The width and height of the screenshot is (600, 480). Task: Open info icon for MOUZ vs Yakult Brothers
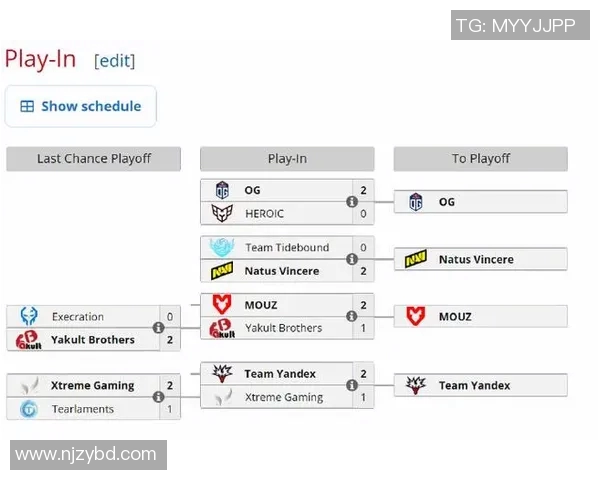(x=352, y=316)
